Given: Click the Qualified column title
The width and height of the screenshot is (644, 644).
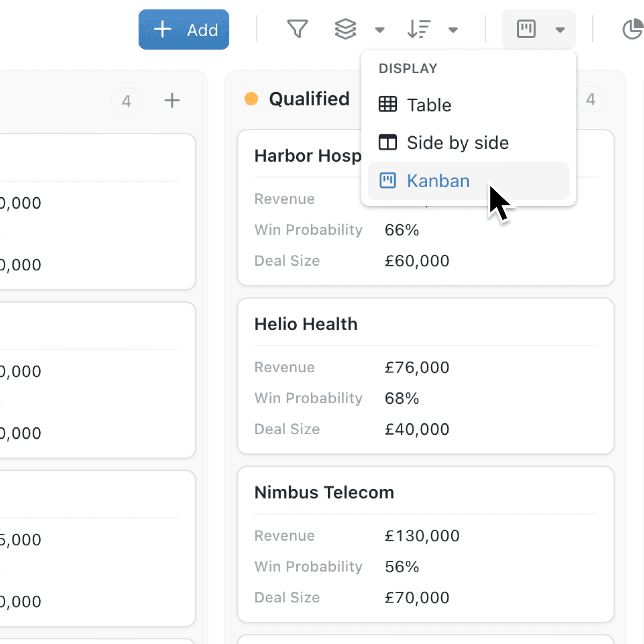Looking at the screenshot, I should point(309,99).
